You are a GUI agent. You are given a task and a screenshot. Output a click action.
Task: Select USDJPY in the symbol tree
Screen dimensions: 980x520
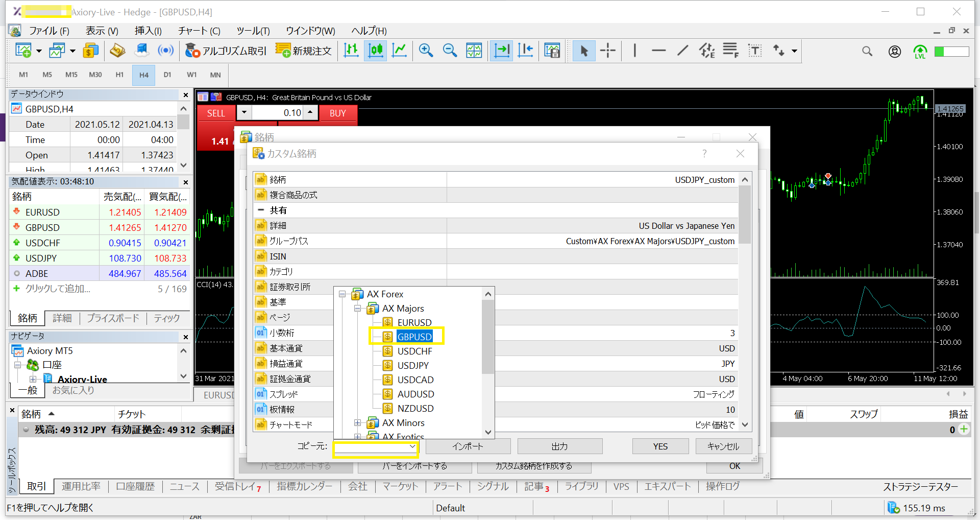point(413,366)
